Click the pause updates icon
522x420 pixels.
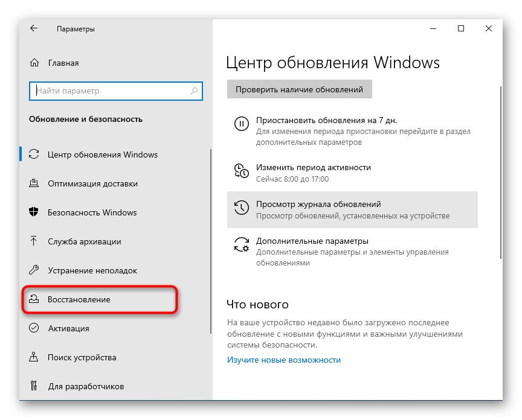coord(241,124)
